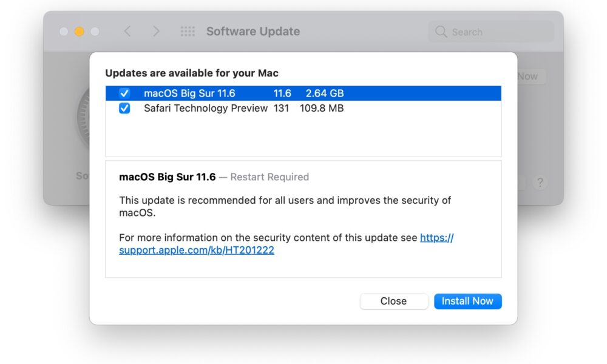Uncheck the Safari Technology Preview checkbox
607x364 pixels.
[124, 109]
